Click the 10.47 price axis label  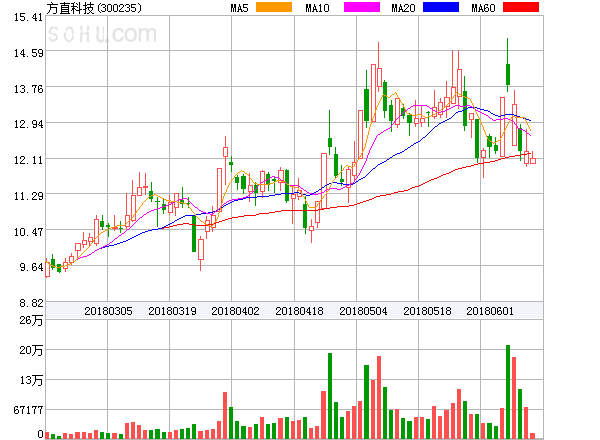[28, 232]
